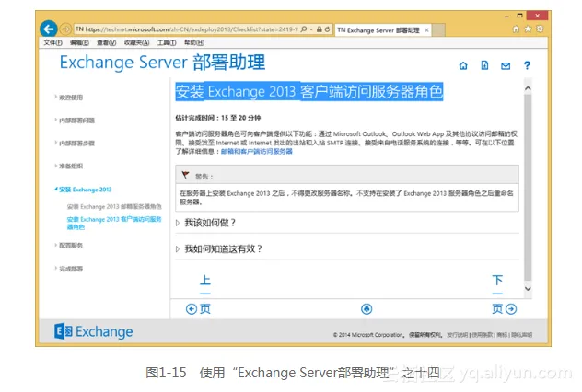Expand the 准备组织 sidebar item
Viewport: 582px width, 392px height.
(x=55, y=167)
